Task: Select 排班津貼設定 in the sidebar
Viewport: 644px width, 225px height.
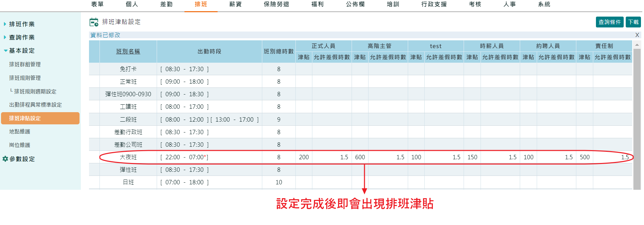Action: point(40,118)
